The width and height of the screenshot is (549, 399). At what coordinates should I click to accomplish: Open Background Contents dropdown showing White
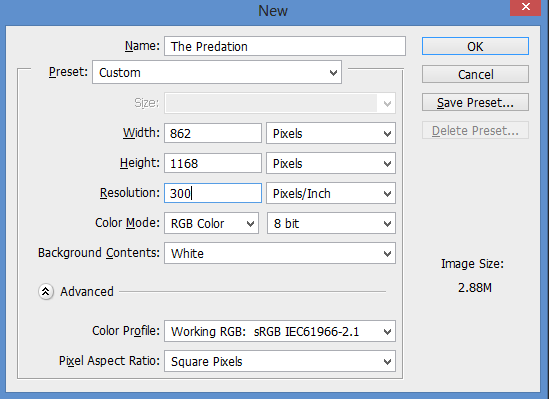(x=280, y=253)
